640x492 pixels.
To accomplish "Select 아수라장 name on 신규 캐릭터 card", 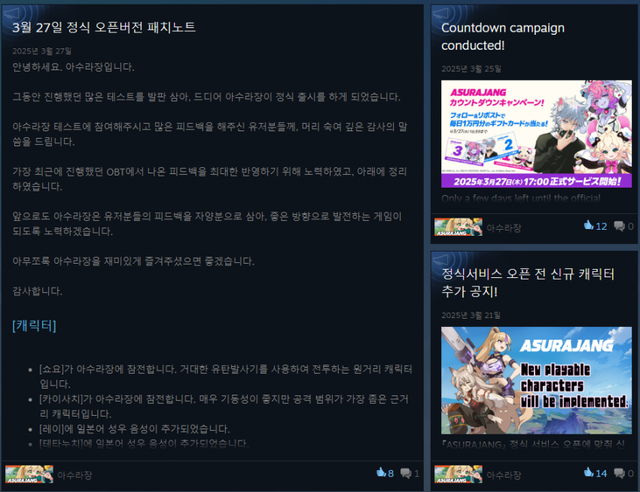I will tap(508, 473).
